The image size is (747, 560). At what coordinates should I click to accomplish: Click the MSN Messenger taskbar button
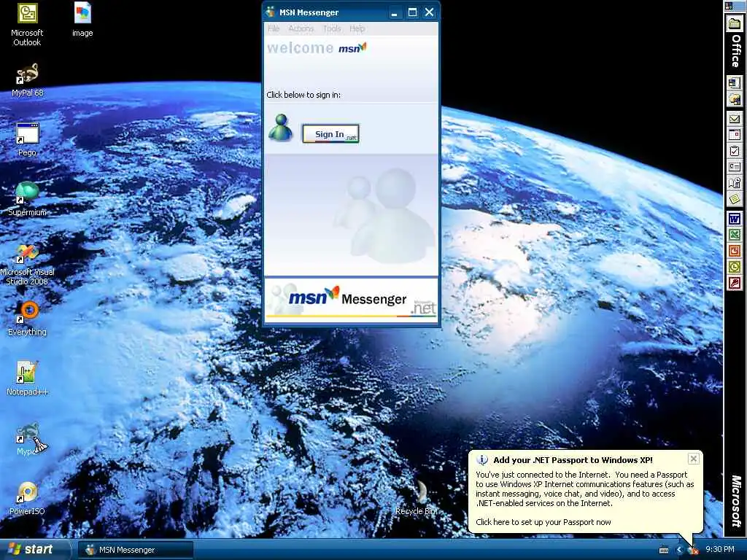point(136,550)
